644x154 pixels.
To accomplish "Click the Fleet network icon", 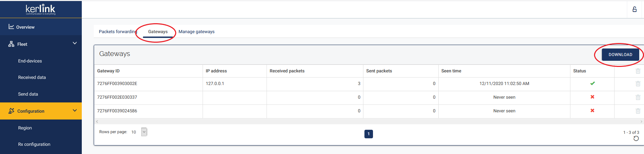I will (x=11, y=44).
